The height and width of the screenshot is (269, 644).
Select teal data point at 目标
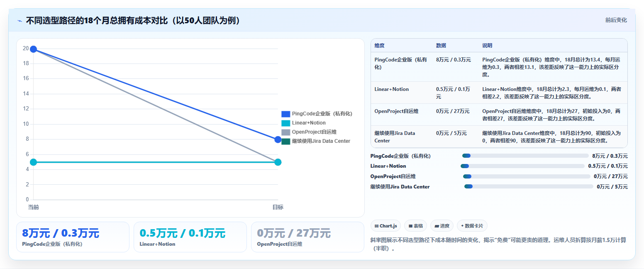(278, 162)
